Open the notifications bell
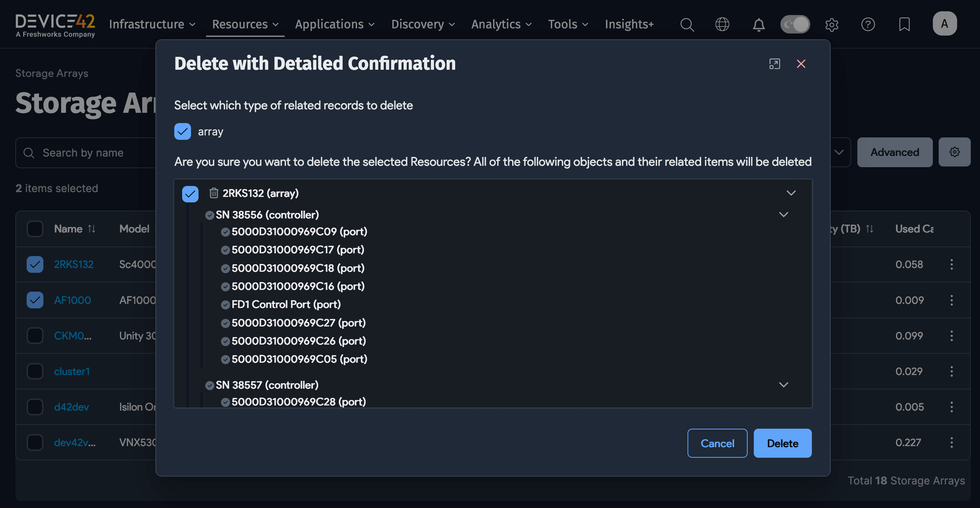This screenshot has width=980, height=508. (758, 24)
